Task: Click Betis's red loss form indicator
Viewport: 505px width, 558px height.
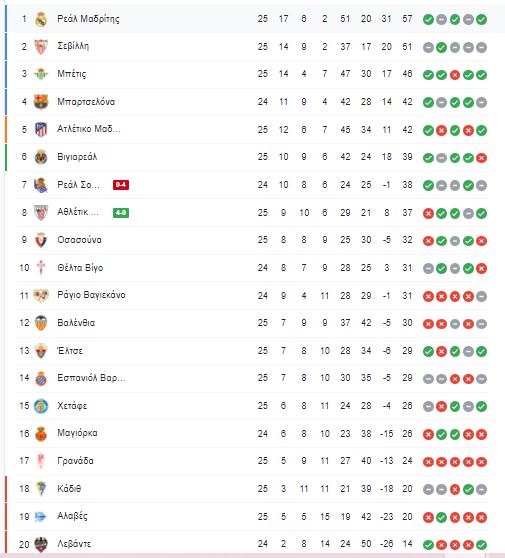Action: [455, 75]
